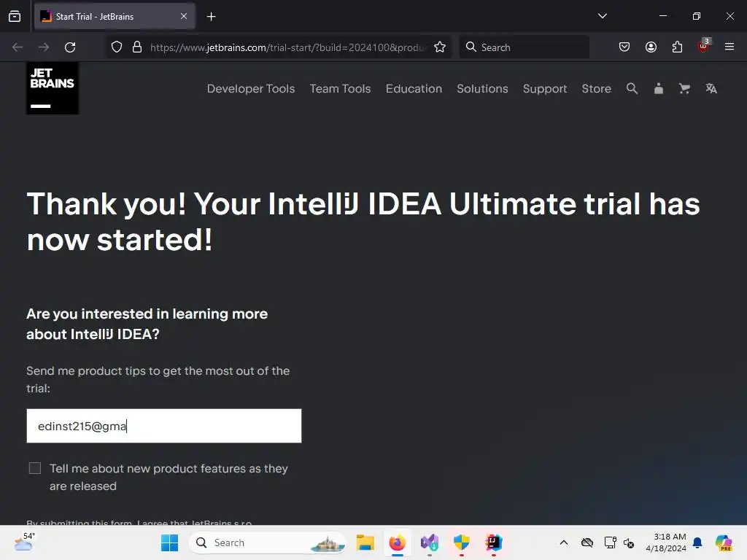Open the shopping cart icon

pyautogui.click(x=684, y=88)
